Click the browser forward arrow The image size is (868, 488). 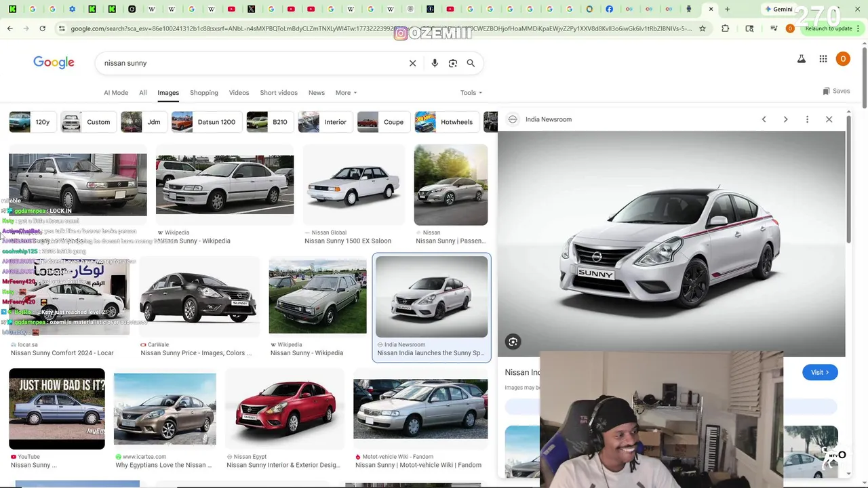pyautogui.click(x=26, y=28)
